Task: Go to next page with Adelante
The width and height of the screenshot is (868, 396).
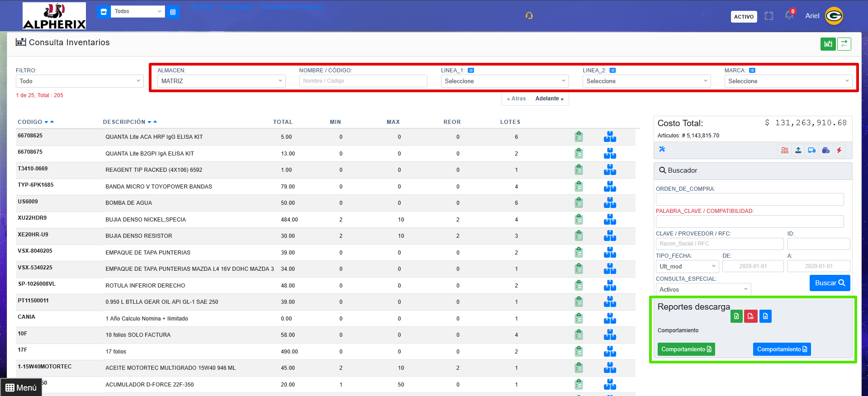Action: pyautogui.click(x=549, y=99)
